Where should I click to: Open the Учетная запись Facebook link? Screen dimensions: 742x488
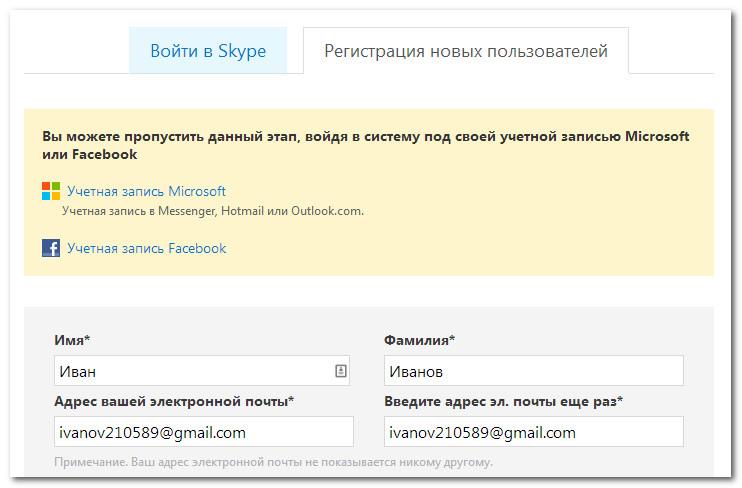pos(146,248)
